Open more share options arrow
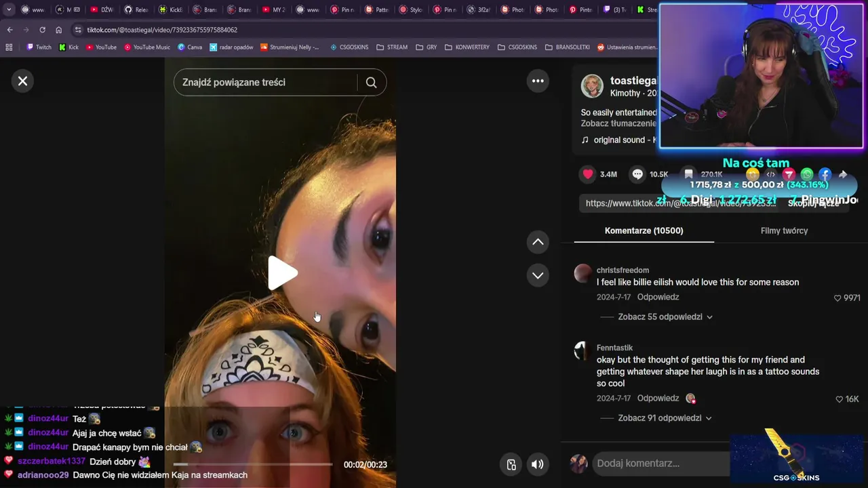Image resolution: width=868 pixels, height=488 pixels. [843, 174]
